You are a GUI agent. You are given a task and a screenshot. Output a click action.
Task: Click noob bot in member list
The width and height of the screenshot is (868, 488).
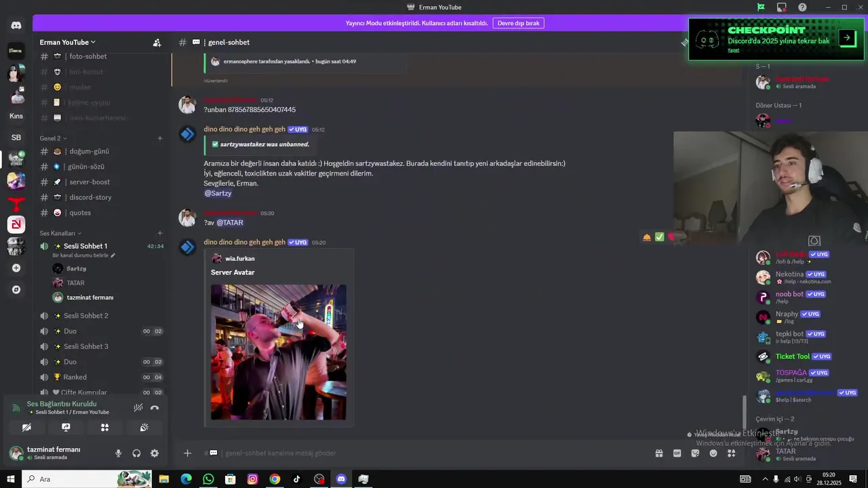click(x=789, y=294)
